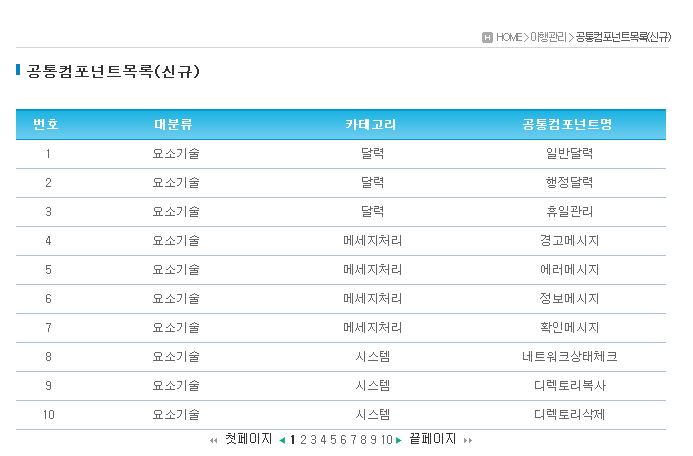Select 경고메시지 component entry
This screenshot has height=456, width=693.
click(568, 241)
